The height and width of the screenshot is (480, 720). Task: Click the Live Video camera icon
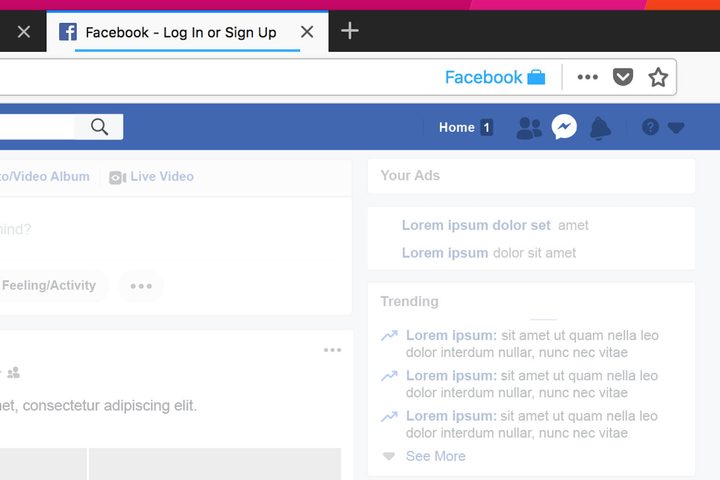click(117, 177)
